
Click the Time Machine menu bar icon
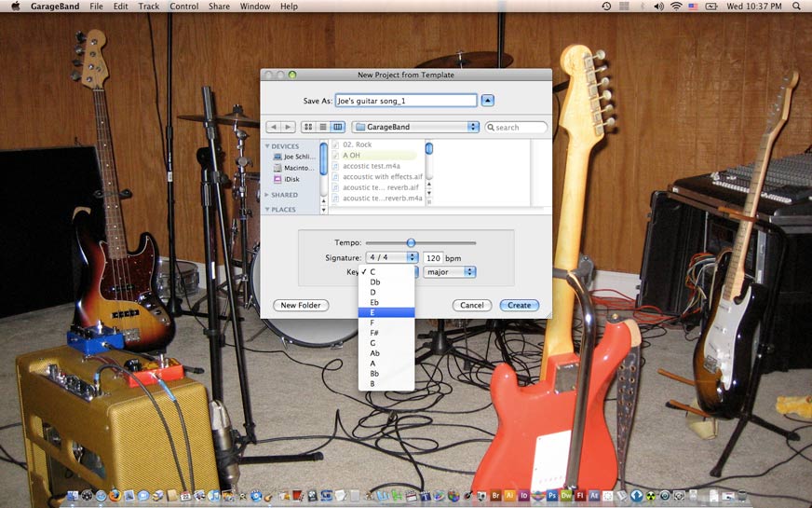click(x=606, y=7)
